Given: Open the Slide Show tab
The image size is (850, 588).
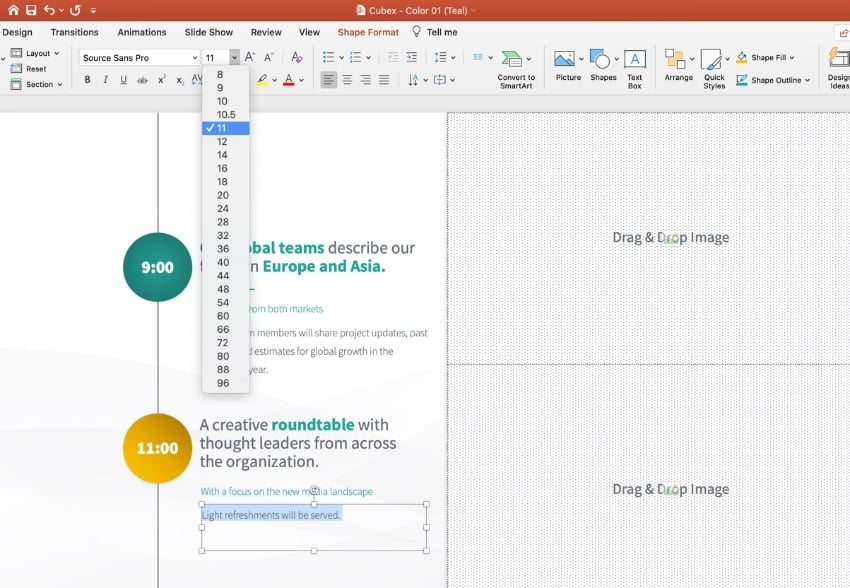Looking at the screenshot, I should click(208, 32).
